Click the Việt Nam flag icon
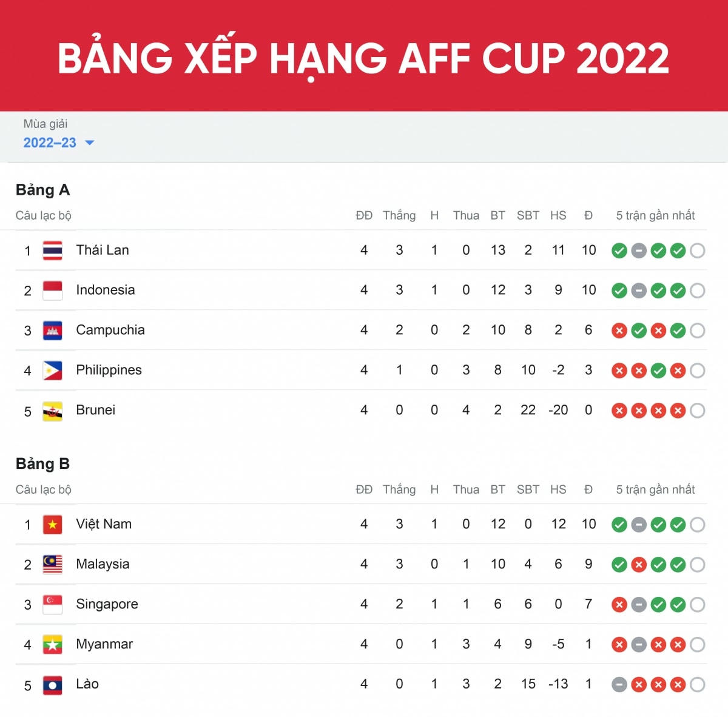The height and width of the screenshot is (717, 728). [x=53, y=525]
